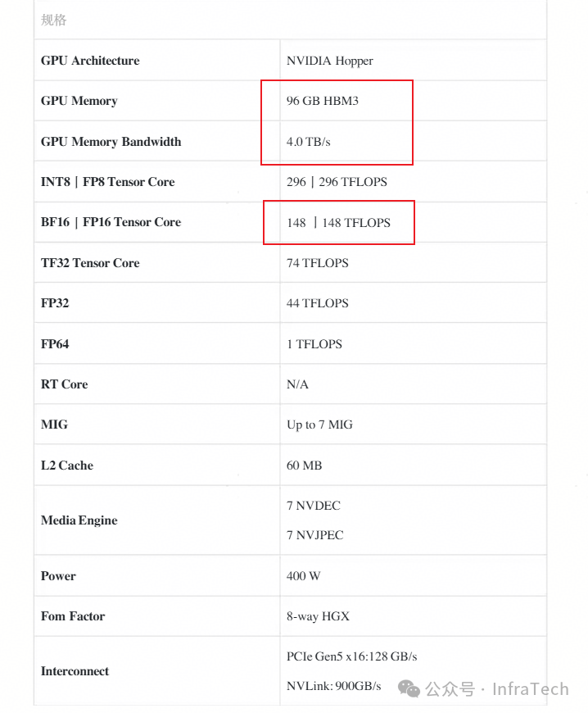Click the 规格 table header
Viewport: 588px width, 713px height.
pyautogui.click(x=54, y=20)
